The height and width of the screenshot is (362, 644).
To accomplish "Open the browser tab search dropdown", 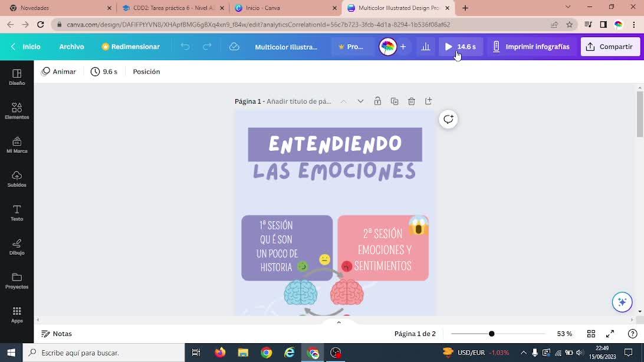I will 567,8.
